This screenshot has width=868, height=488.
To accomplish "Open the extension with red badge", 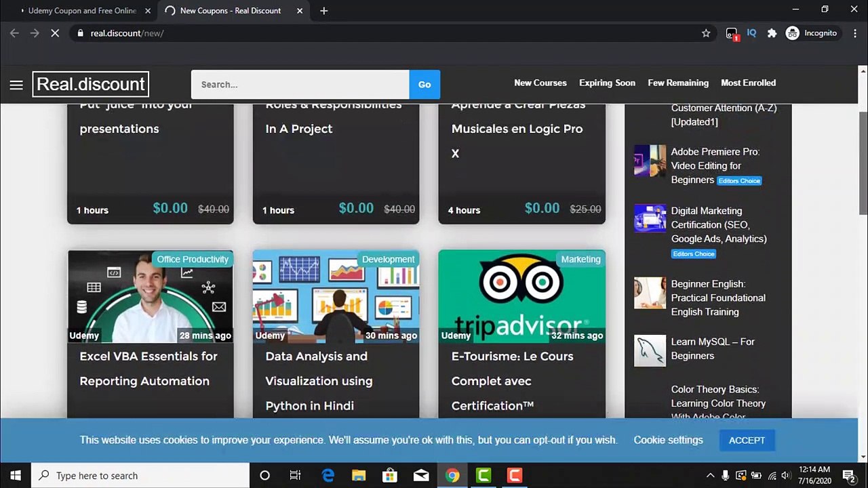I will 732,34.
